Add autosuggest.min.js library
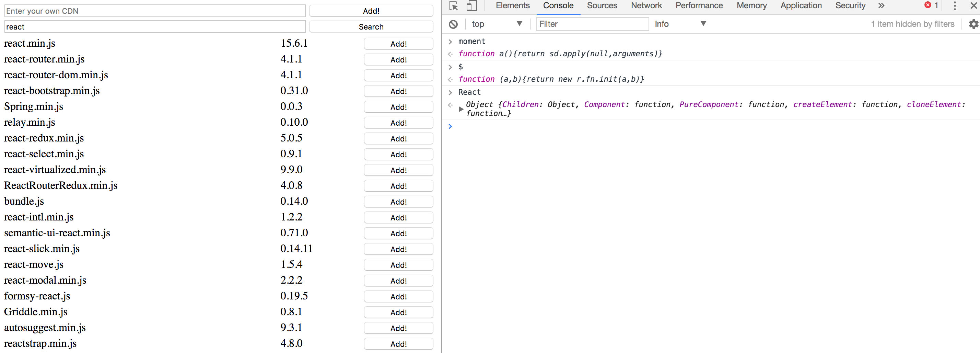The height and width of the screenshot is (353, 980). [x=398, y=328]
